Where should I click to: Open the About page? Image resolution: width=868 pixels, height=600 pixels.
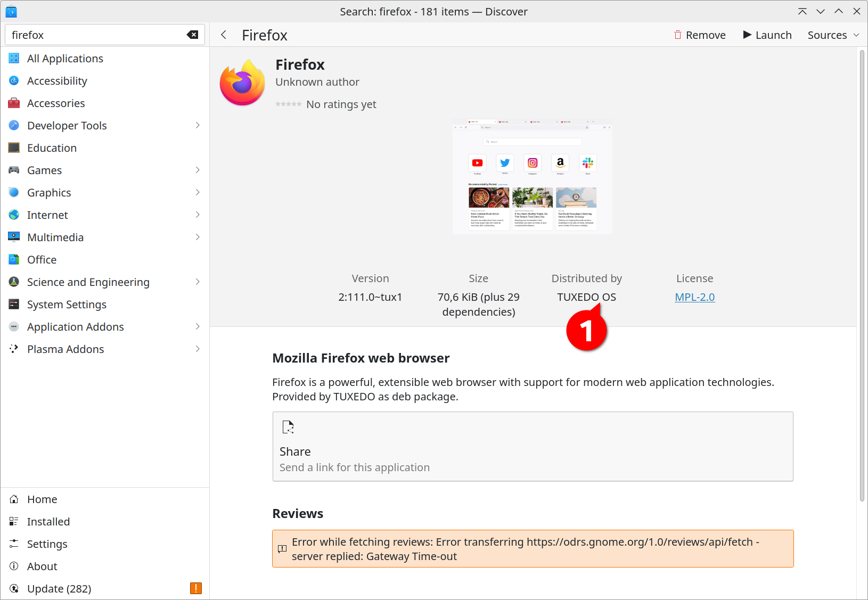pyautogui.click(x=105, y=566)
